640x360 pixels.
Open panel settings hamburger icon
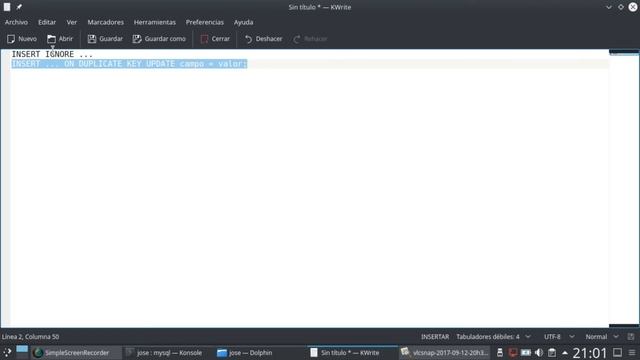click(632, 353)
